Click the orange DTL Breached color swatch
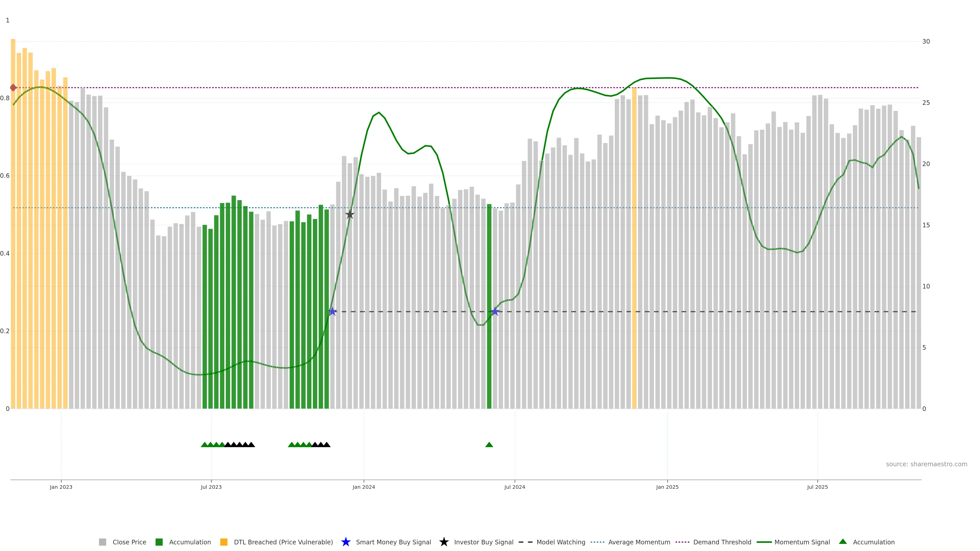 (x=224, y=542)
